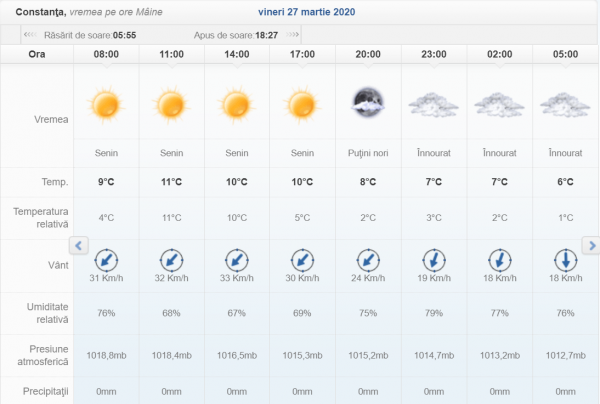
Task: Select the 11:00 hour column header
Action: coord(171,54)
